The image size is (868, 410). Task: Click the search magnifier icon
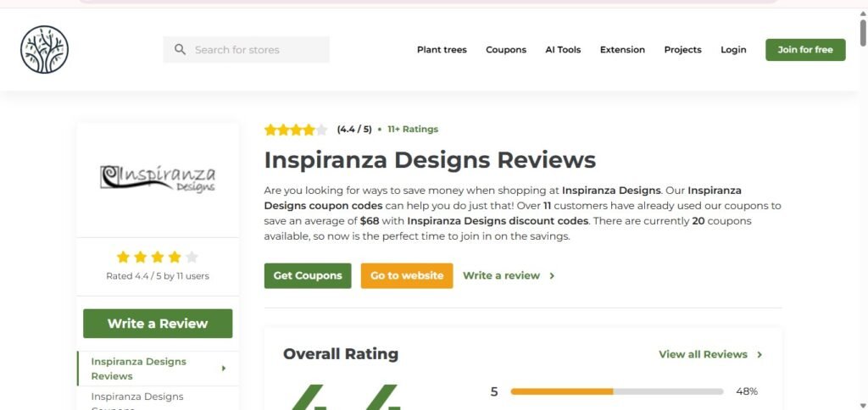[180, 50]
